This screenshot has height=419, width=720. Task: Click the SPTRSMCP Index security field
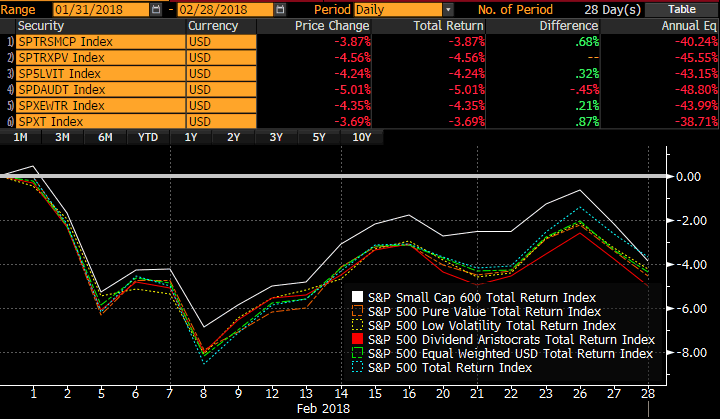pyautogui.click(x=101, y=42)
